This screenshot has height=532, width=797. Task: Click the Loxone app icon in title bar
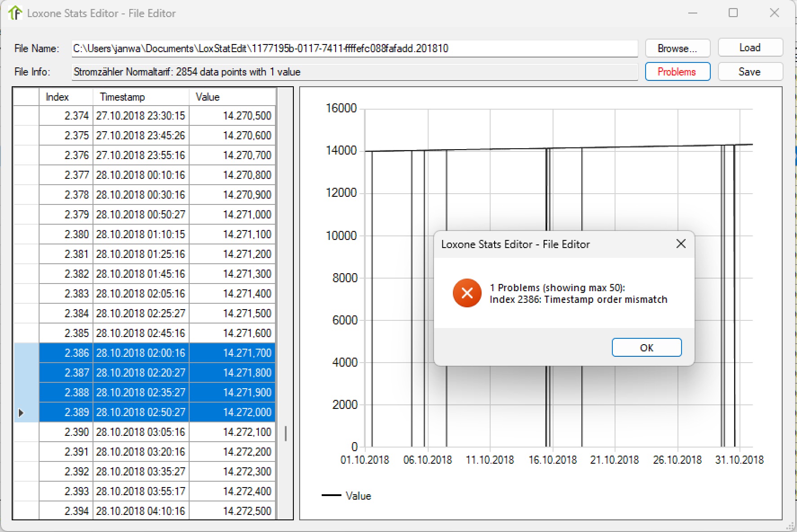15,13
